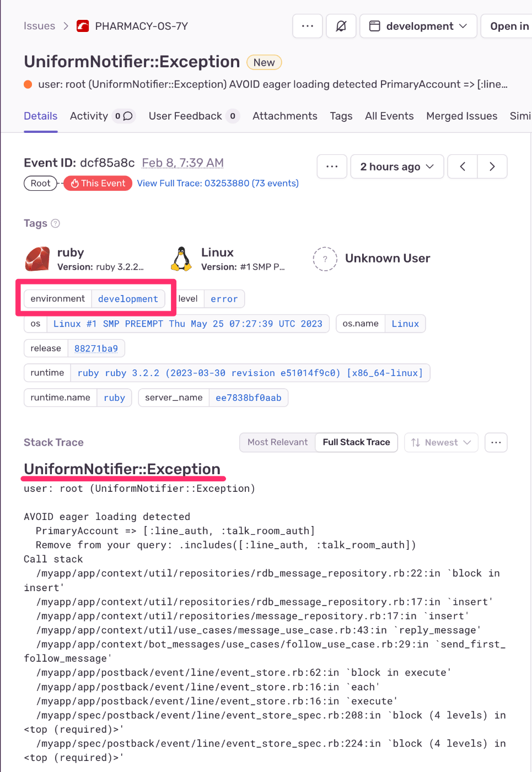Toggle the mute notifications bell icon
This screenshot has width=532, height=772.
[341, 26]
